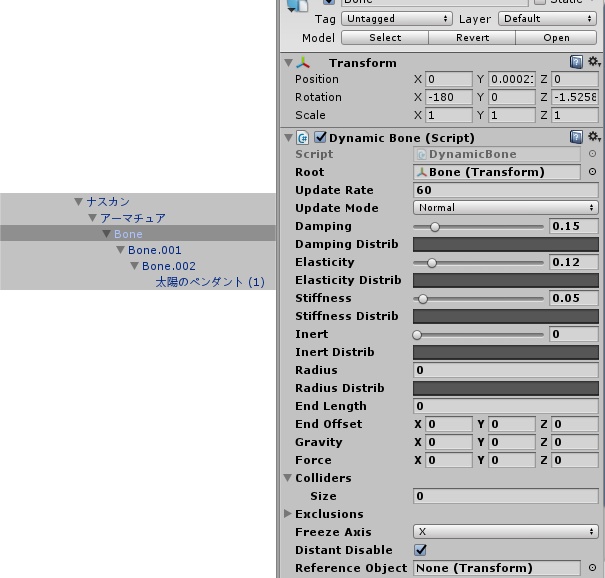Click the Elasticity numeric value 0.12
The image size is (605, 578).
point(574,262)
